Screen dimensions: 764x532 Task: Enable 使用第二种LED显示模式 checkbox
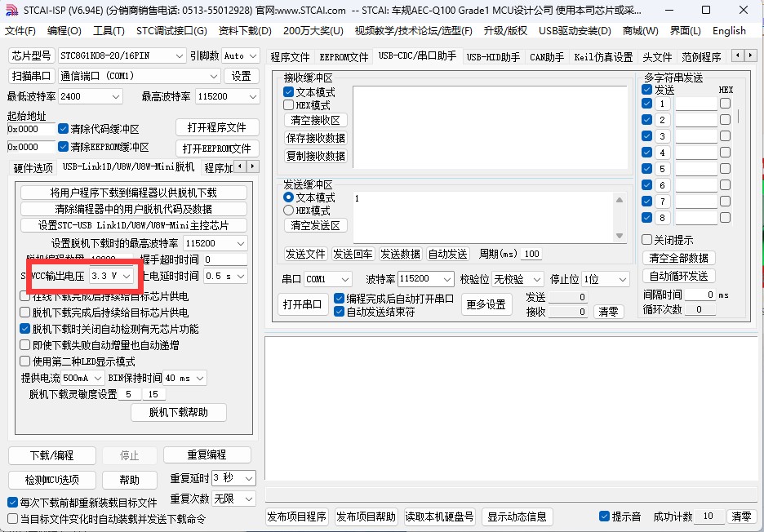click(x=24, y=361)
